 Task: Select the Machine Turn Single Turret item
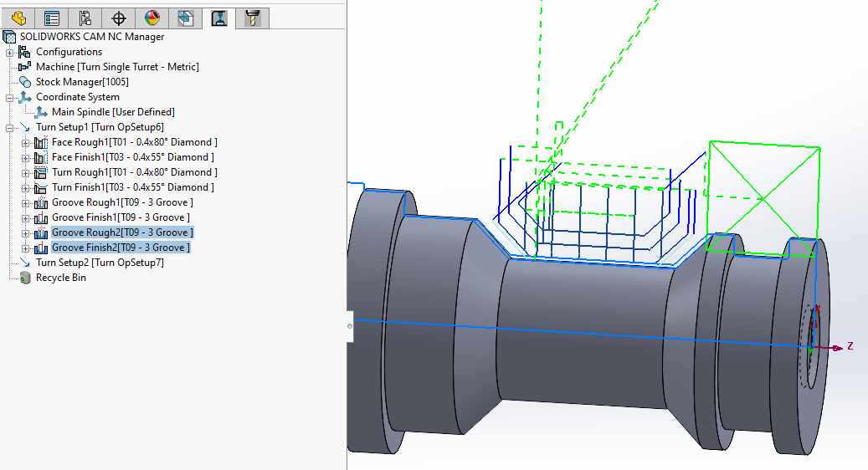coord(117,67)
